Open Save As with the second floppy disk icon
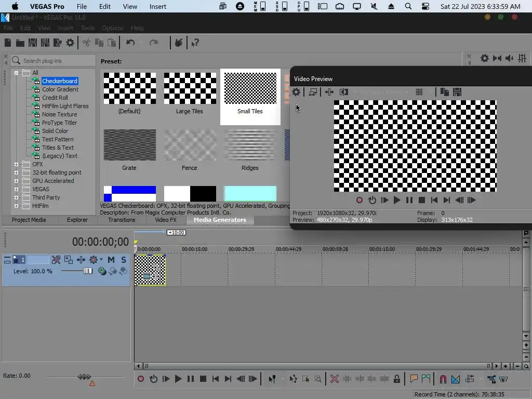The height and width of the screenshot is (399, 532). pyautogui.click(x=45, y=43)
